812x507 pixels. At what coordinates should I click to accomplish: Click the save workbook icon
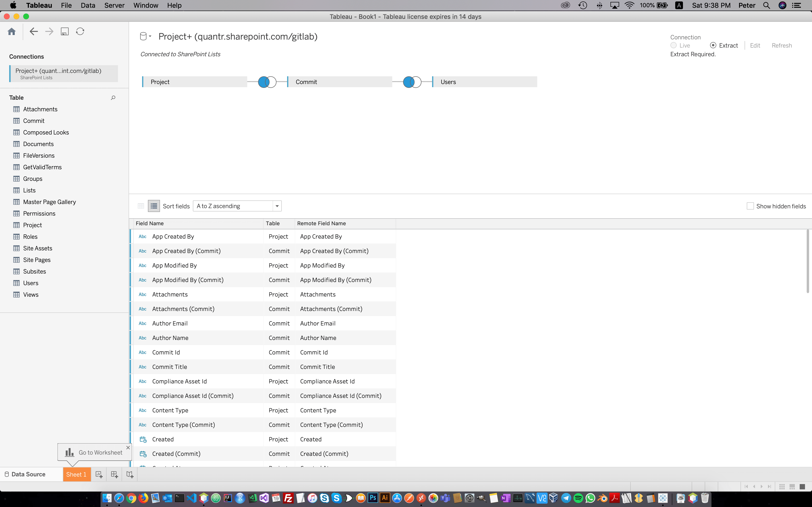point(65,32)
